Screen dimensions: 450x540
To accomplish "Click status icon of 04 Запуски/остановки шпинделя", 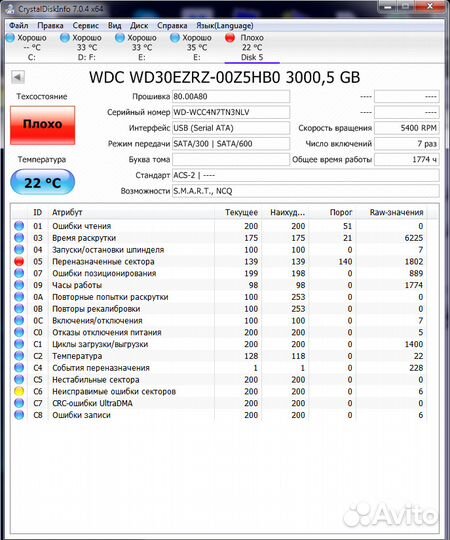I will (x=19, y=249).
